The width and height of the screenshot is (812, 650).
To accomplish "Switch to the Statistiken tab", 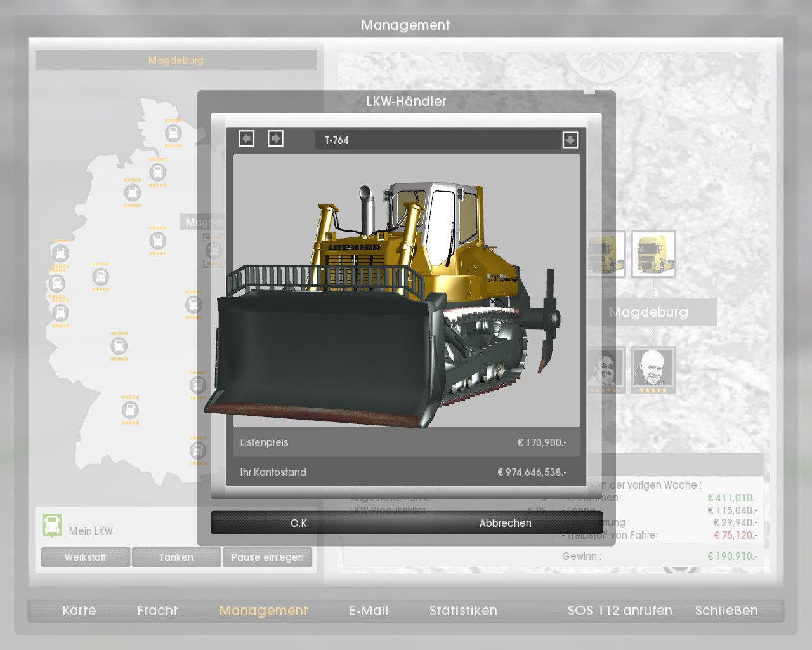I will pos(463,611).
